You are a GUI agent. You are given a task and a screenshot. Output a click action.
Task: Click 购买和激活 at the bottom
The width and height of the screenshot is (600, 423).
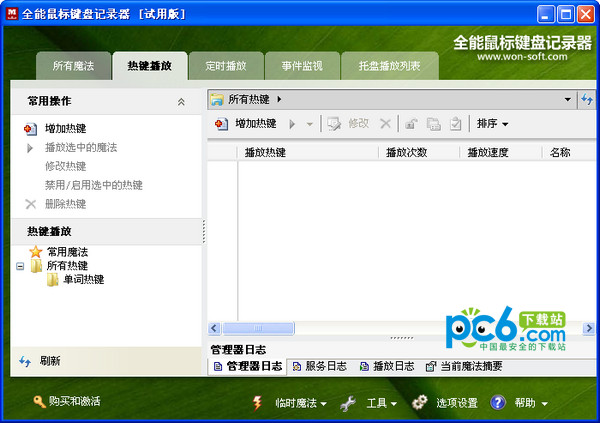75,401
